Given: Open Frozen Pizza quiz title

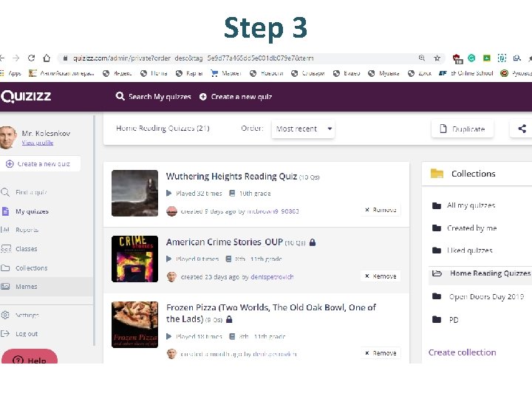Looking at the screenshot, I should point(270,313).
